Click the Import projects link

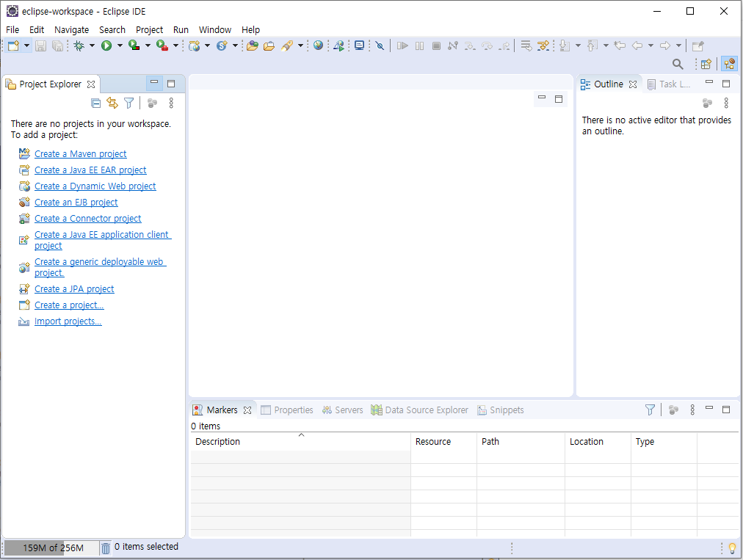pos(68,321)
